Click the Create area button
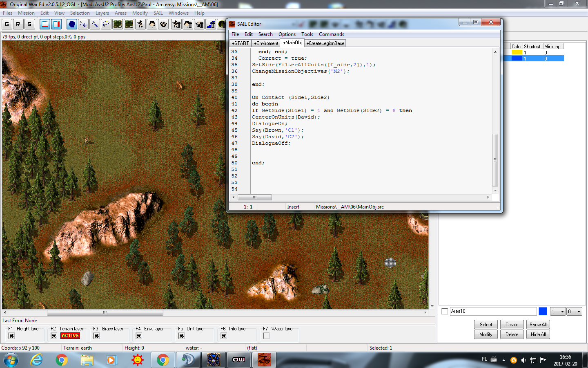This screenshot has height=368, width=588. tap(512, 325)
